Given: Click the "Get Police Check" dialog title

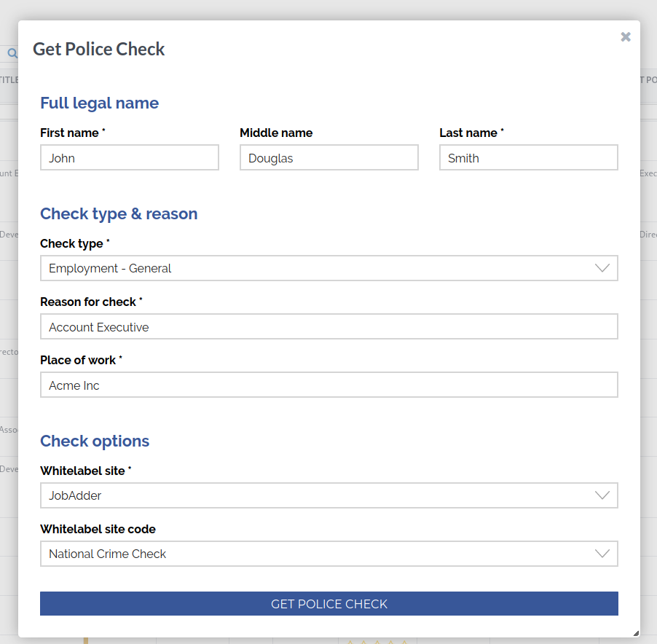Looking at the screenshot, I should [99, 50].
